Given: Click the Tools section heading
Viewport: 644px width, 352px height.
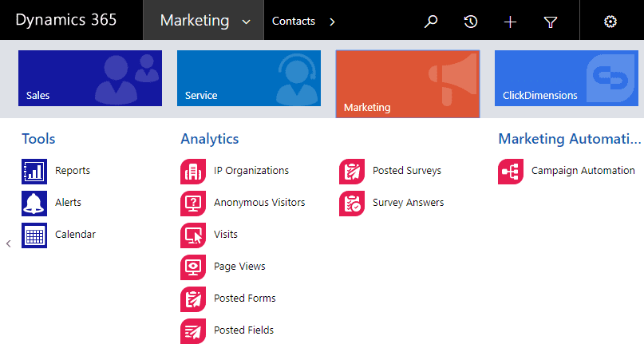Looking at the screenshot, I should click(x=38, y=139).
